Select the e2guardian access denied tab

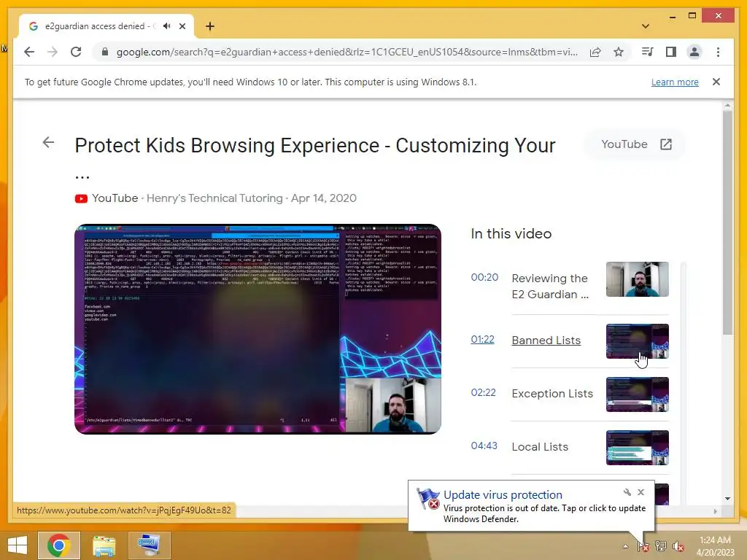pos(107,26)
